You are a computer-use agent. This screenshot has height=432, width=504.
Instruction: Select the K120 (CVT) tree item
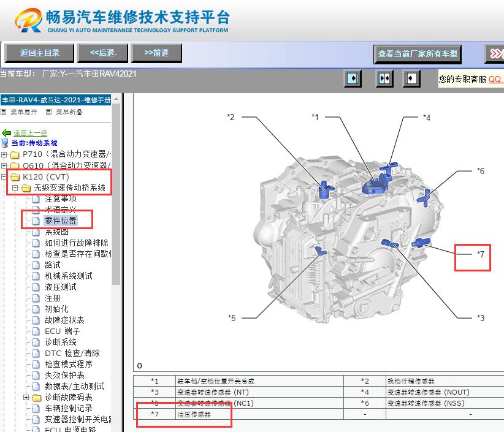coord(46,177)
